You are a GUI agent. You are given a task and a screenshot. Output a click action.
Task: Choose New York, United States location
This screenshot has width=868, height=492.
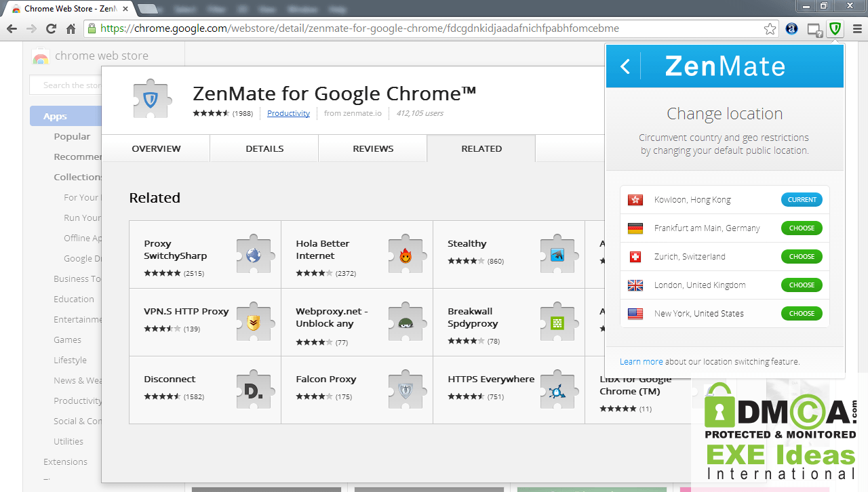click(802, 314)
